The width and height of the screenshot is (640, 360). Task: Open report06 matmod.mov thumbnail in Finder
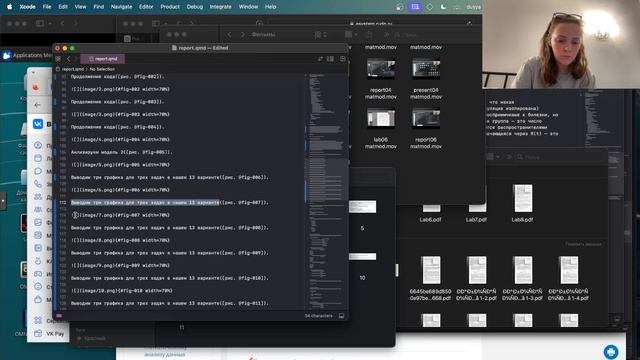(x=426, y=118)
